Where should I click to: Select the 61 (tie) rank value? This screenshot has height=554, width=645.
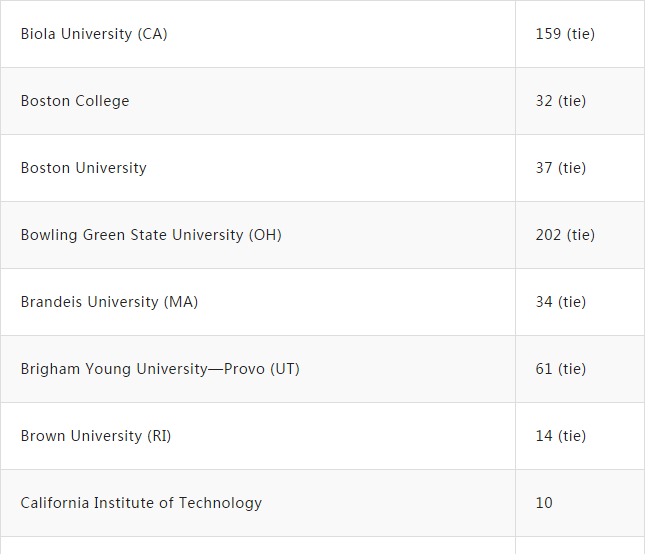pos(561,369)
